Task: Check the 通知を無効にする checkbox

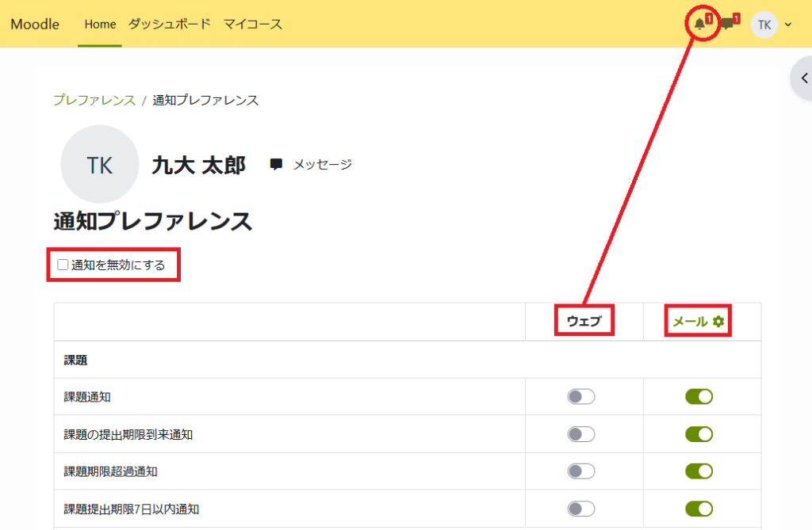Action: pyautogui.click(x=63, y=265)
